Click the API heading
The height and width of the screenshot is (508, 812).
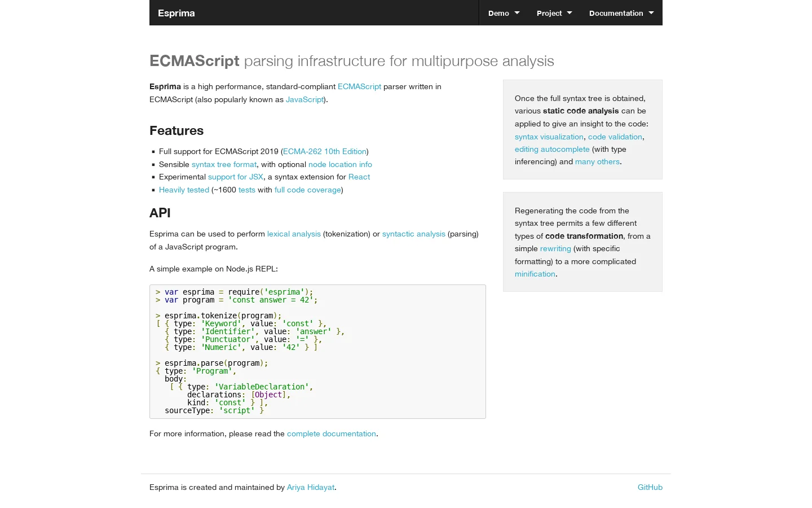point(160,213)
